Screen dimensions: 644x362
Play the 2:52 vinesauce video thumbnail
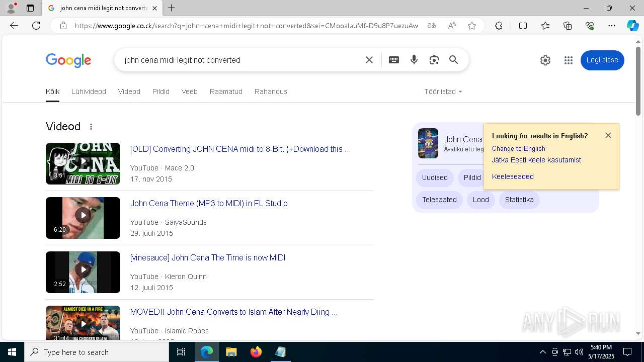[x=83, y=272]
